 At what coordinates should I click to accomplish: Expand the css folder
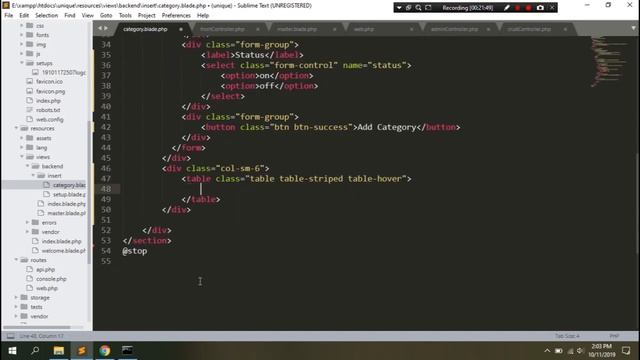coord(22,25)
